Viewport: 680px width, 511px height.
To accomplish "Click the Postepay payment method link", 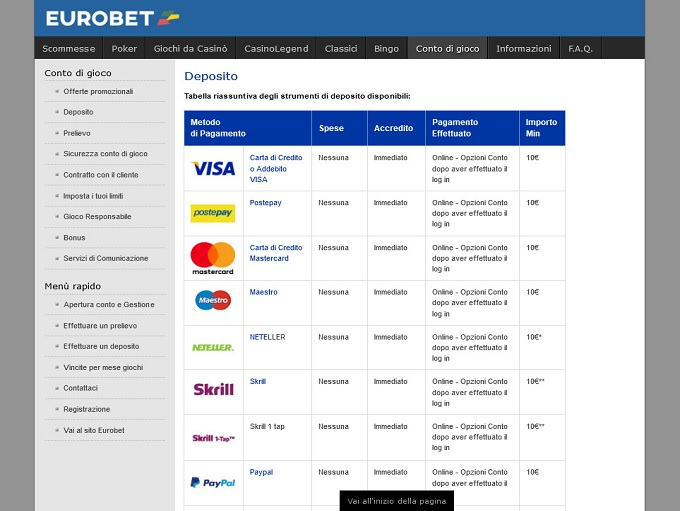I will click(265, 203).
